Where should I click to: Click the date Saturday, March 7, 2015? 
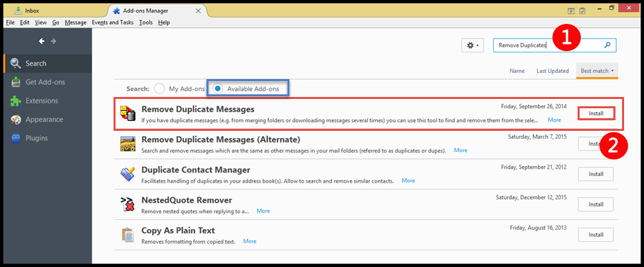(x=537, y=136)
